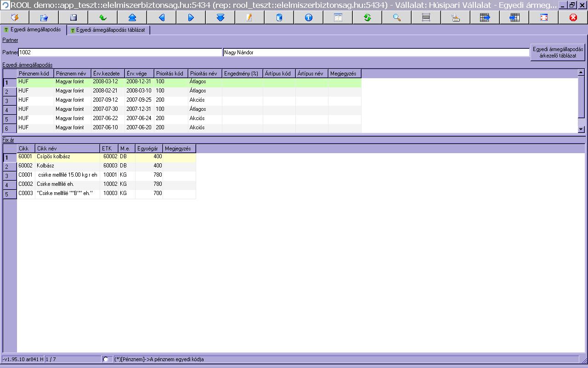Click the stamp tool toolbar icon
The height and width of the screenshot is (368, 588).
point(456,17)
